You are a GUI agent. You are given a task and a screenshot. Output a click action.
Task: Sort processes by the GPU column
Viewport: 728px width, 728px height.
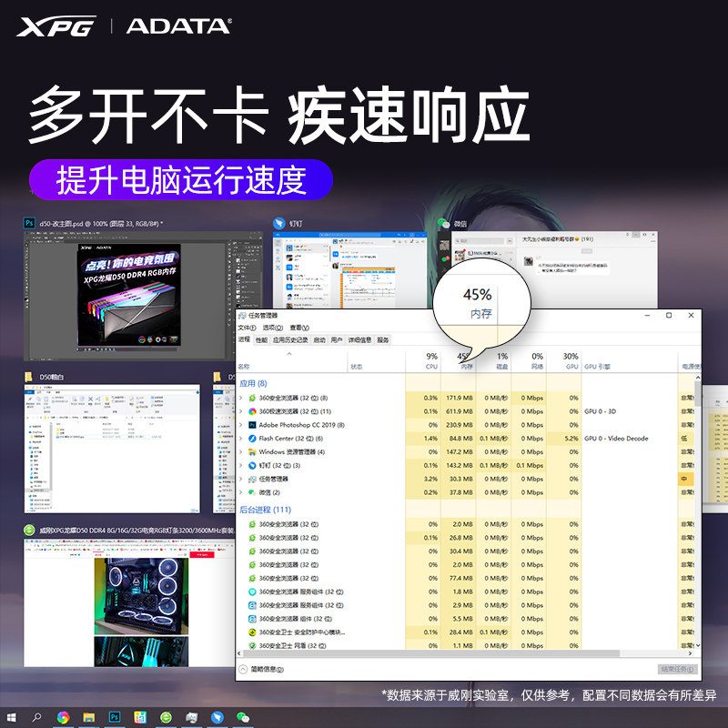564,360
